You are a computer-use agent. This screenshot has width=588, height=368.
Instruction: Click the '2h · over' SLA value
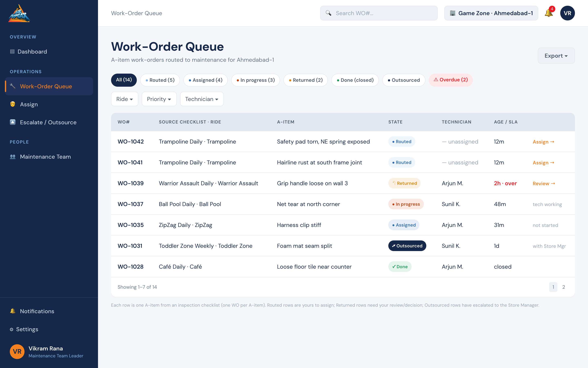click(x=505, y=183)
